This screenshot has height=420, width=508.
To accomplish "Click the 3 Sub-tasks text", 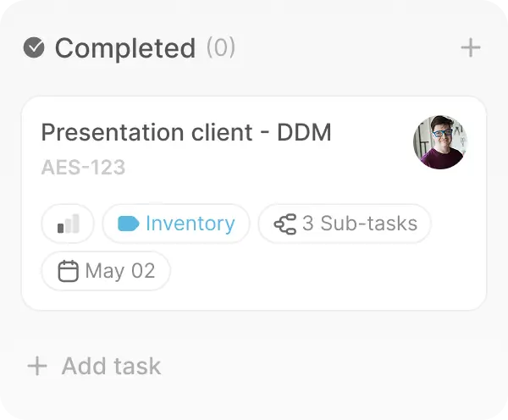I will point(360,224).
